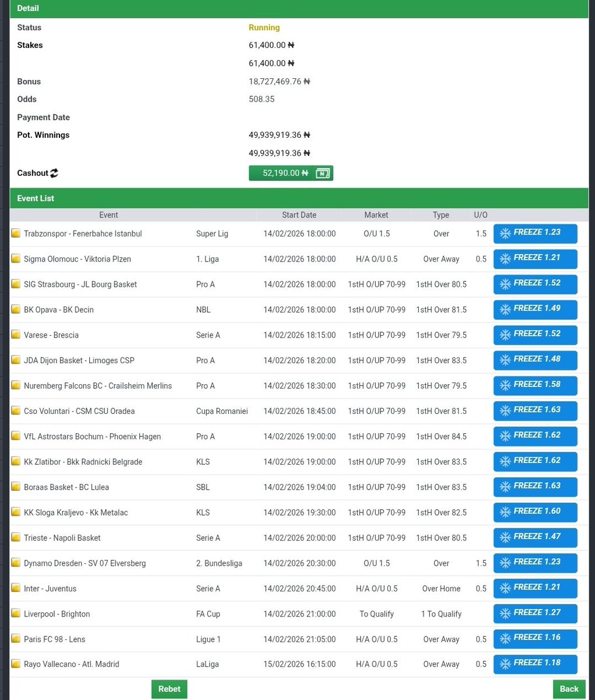The height and width of the screenshot is (700, 595).
Task: Click yellow status icon for Rayo Vallecano row
Action: 16,663
